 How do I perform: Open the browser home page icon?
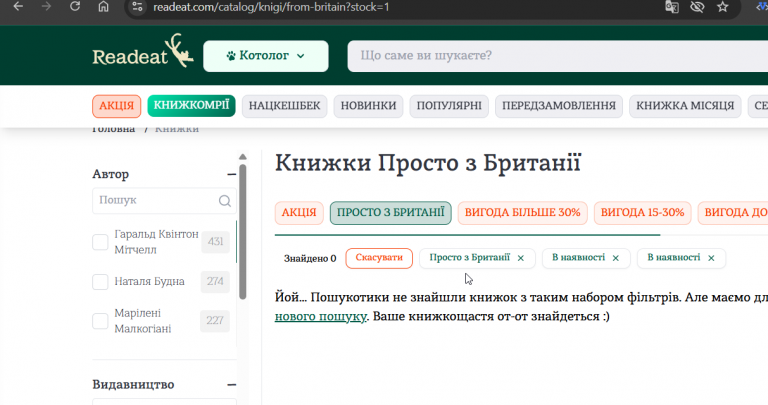pos(103,6)
